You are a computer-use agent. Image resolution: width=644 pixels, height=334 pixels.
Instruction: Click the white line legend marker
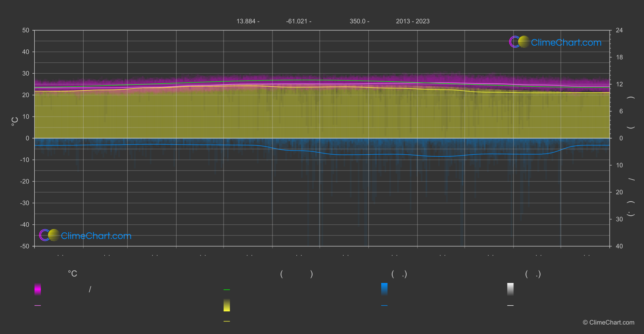[510, 306]
